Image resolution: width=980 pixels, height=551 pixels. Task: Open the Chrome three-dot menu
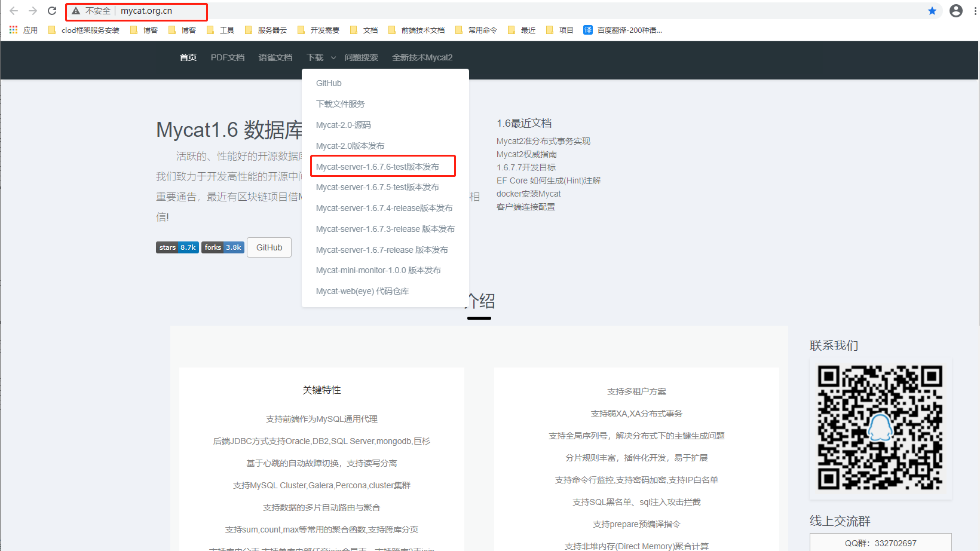975,11
